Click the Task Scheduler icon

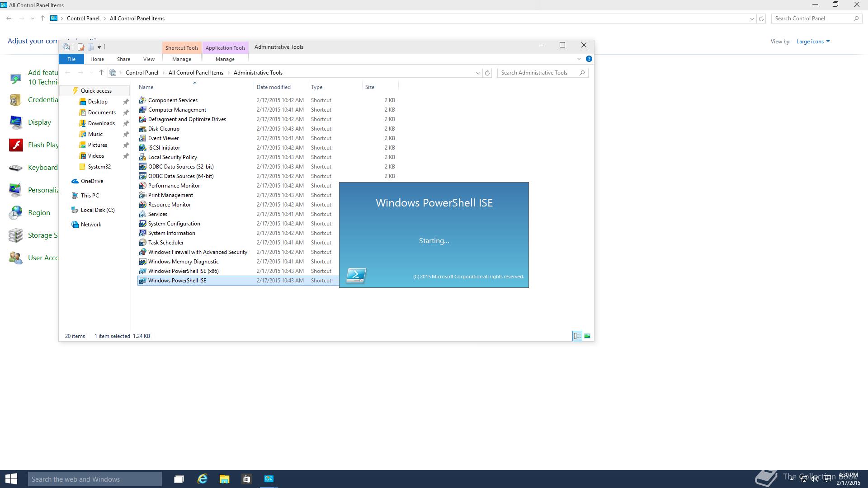tap(142, 243)
